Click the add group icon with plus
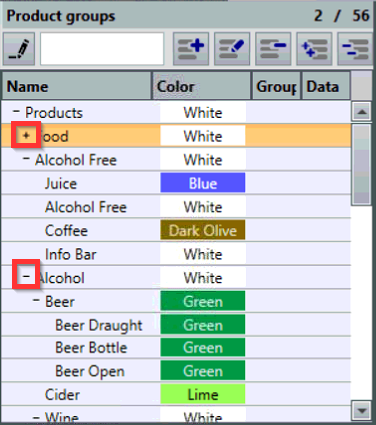The height and width of the screenshot is (425, 376). click(191, 49)
